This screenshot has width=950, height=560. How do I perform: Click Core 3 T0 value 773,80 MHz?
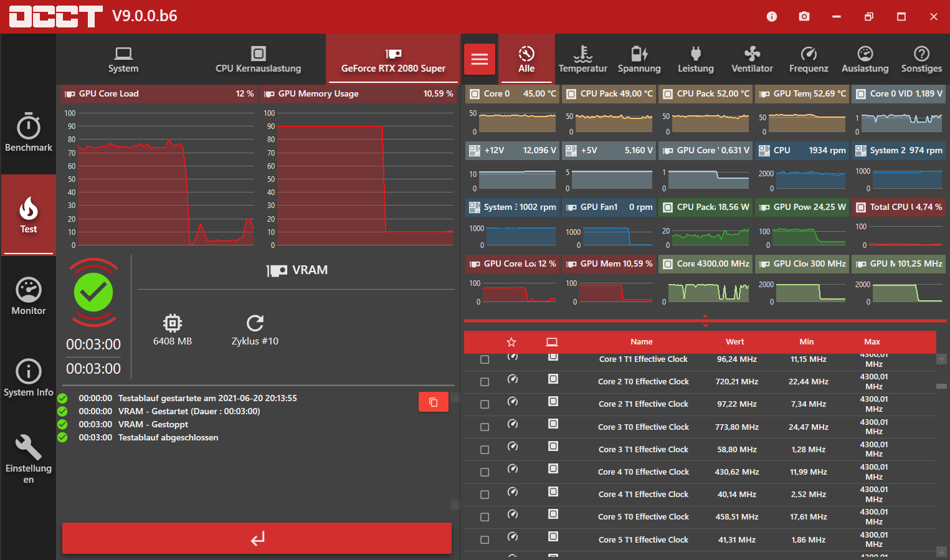point(737,427)
